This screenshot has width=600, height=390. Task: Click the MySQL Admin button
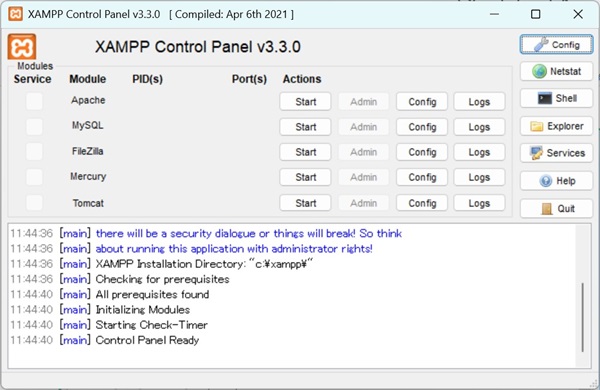(x=364, y=127)
